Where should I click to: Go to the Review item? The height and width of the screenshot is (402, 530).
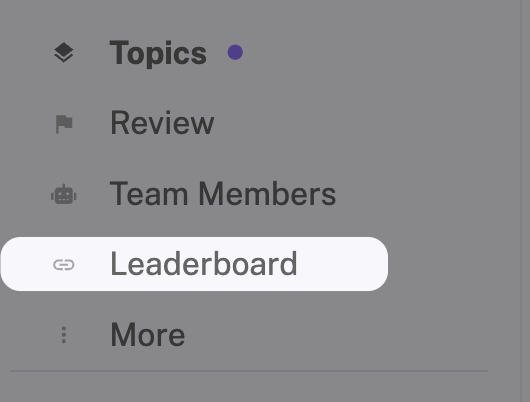tap(162, 123)
